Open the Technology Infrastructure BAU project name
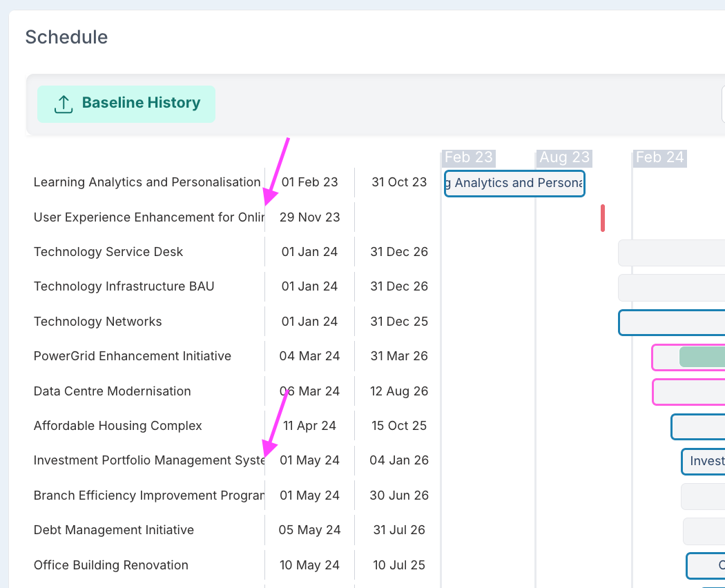725x588 pixels. click(124, 286)
